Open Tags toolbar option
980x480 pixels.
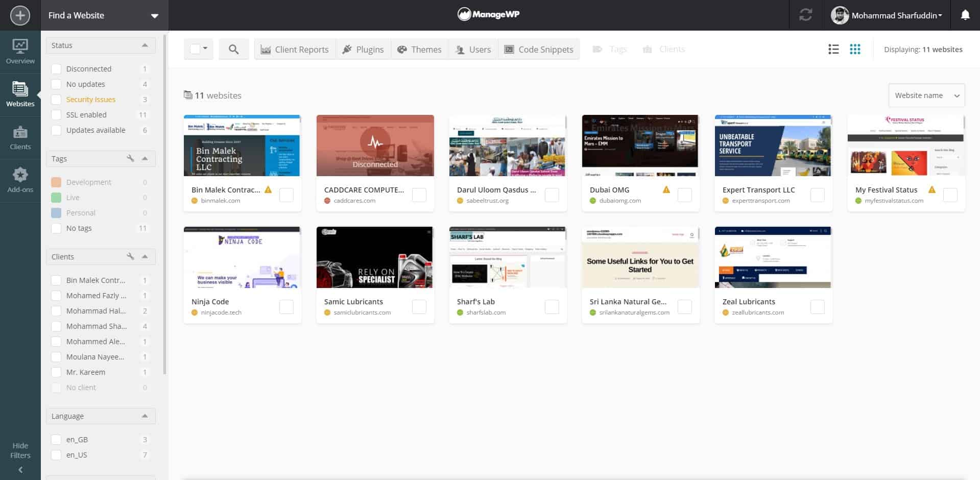coord(609,49)
